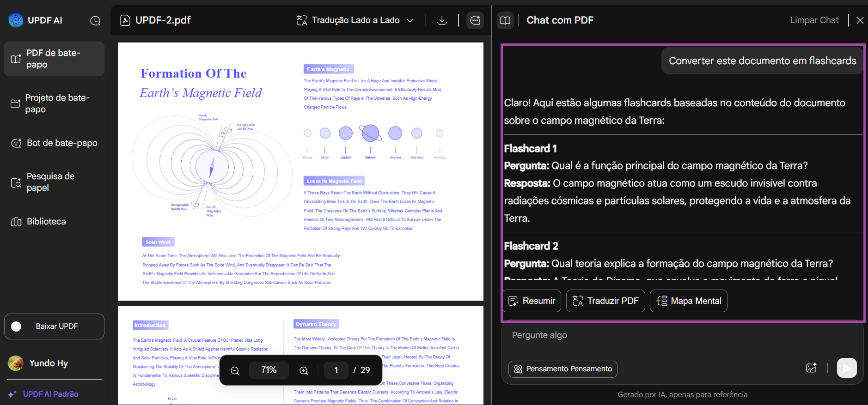Click the Introduction label on page two
868x405 pixels.
click(x=150, y=325)
